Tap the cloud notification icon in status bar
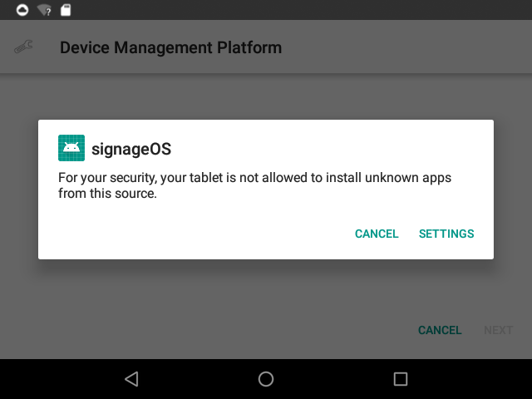Viewport: 532px width, 399px height. click(x=22, y=10)
